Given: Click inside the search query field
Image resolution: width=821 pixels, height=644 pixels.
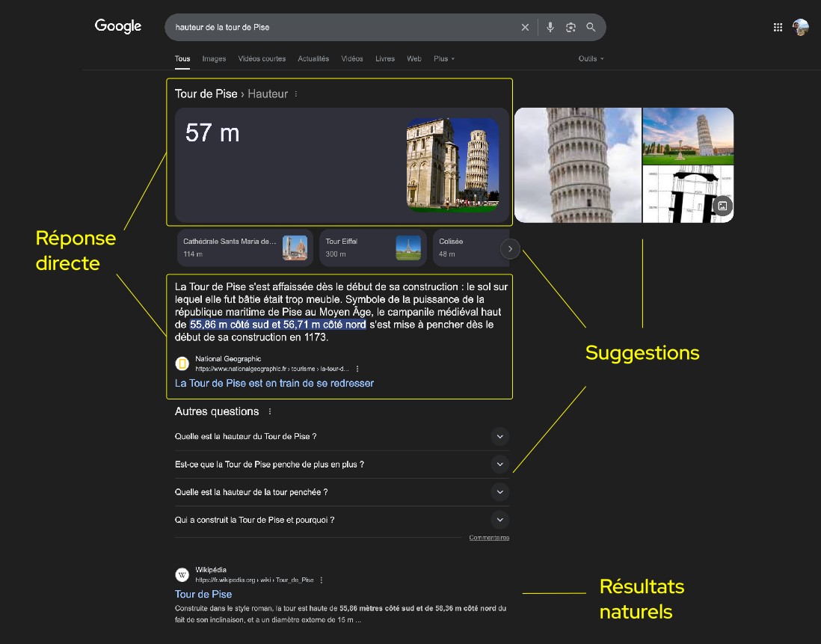Looking at the screenshot, I should (x=336, y=28).
